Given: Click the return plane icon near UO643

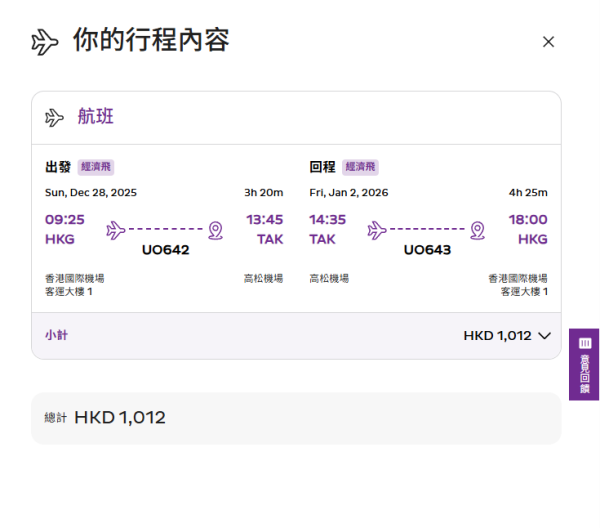Looking at the screenshot, I should click(377, 230).
